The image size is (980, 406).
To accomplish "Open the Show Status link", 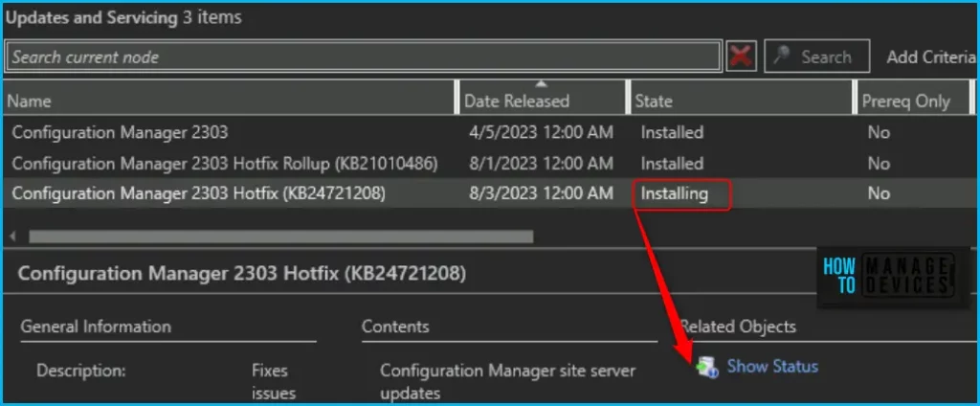I will 772,366.
